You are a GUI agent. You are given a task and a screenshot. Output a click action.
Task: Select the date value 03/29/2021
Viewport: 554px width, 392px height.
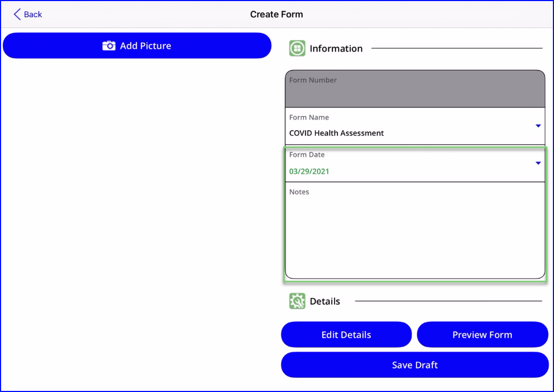point(309,172)
